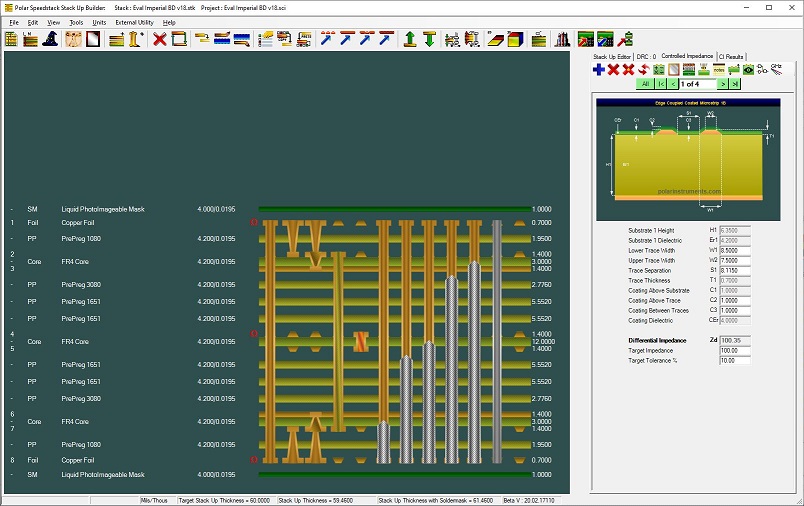Click the red arrow to green stack icon

tap(625, 39)
